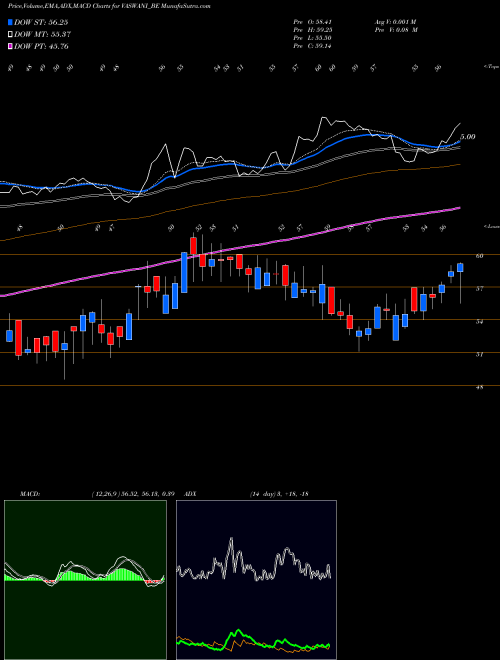Click the 60 price axis label

pyautogui.click(x=480, y=255)
